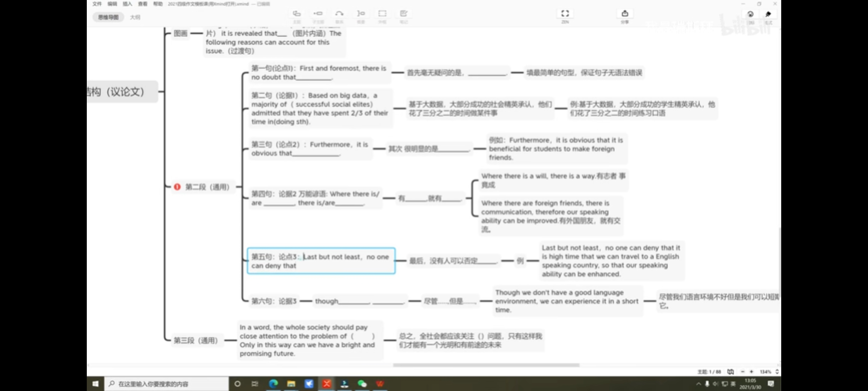Select the 'Last but not least, no one can deny that it is high time' example node

611,261
